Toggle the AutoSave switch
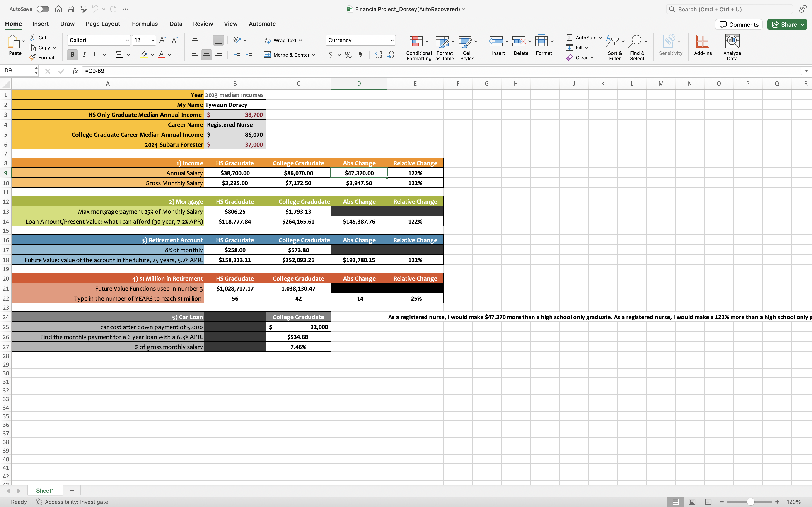The image size is (812, 507). tap(43, 9)
